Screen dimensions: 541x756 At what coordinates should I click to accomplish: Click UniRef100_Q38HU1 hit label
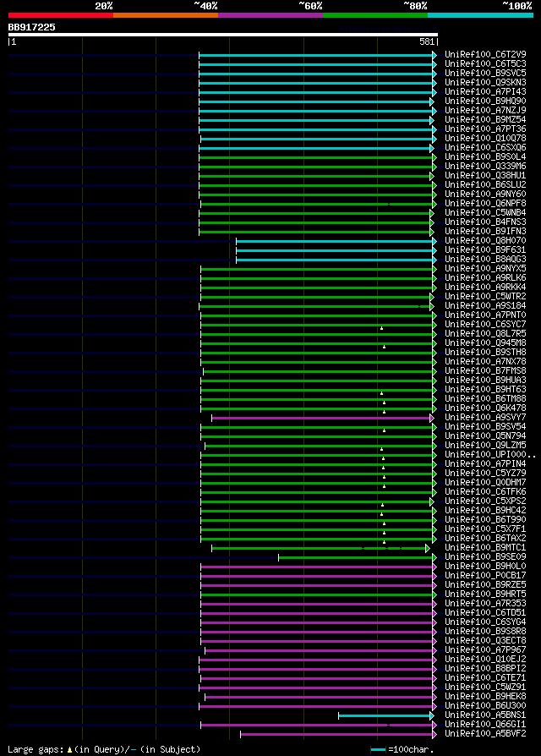(485, 176)
